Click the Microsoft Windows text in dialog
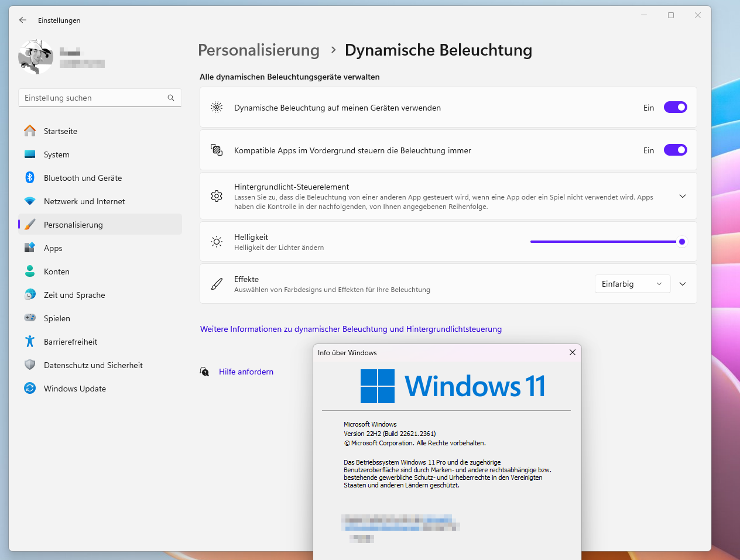The height and width of the screenshot is (560, 740). [x=370, y=424]
